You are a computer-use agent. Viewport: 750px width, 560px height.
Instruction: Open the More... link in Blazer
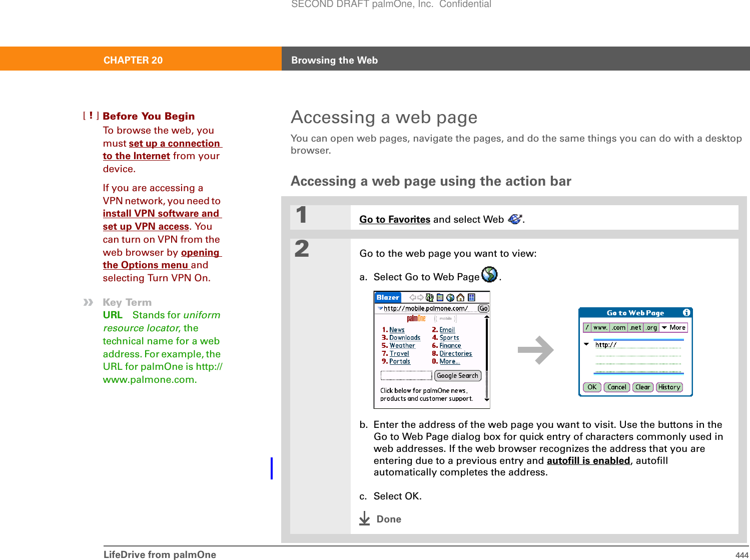(450, 361)
